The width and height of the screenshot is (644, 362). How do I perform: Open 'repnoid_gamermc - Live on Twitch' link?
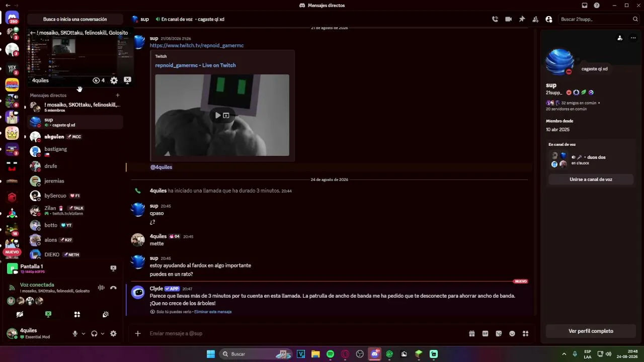click(x=195, y=65)
